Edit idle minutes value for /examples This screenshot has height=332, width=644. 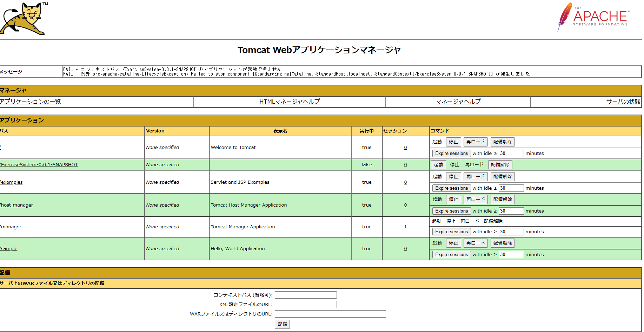pos(511,188)
